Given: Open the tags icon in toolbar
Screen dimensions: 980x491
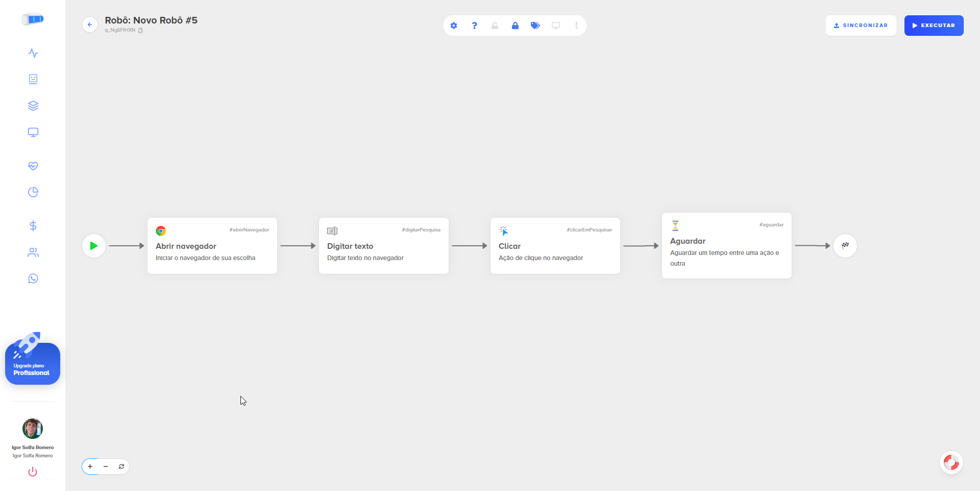Looking at the screenshot, I should (535, 26).
